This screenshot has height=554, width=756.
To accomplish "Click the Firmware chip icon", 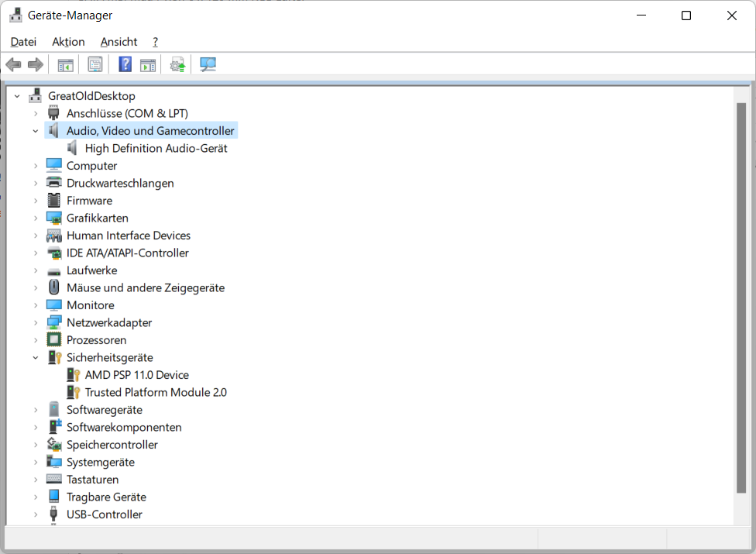I will [54, 200].
